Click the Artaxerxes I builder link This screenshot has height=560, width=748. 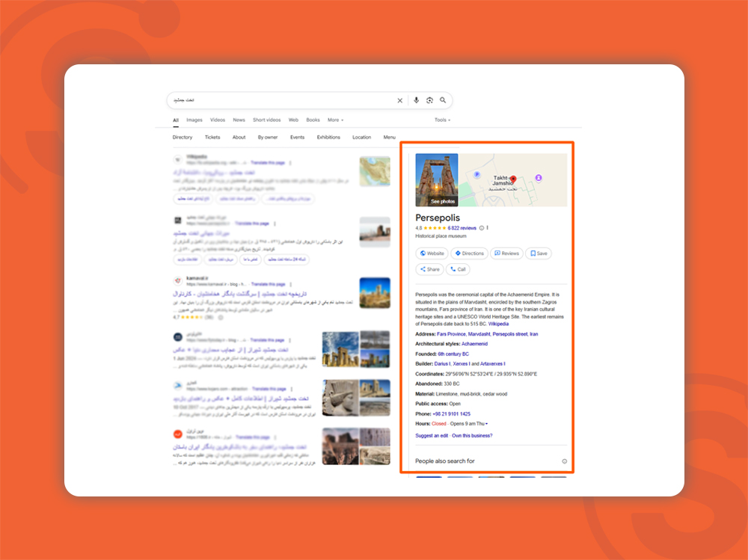coord(493,364)
